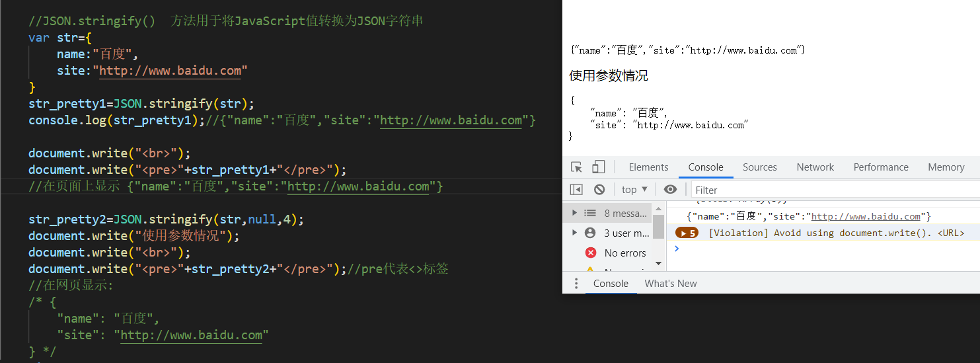Image resolution: width=980 pixels, height=363 pixels.
Task: Expand the 3 user messages group arrow
Action: [x=574, y=233]
